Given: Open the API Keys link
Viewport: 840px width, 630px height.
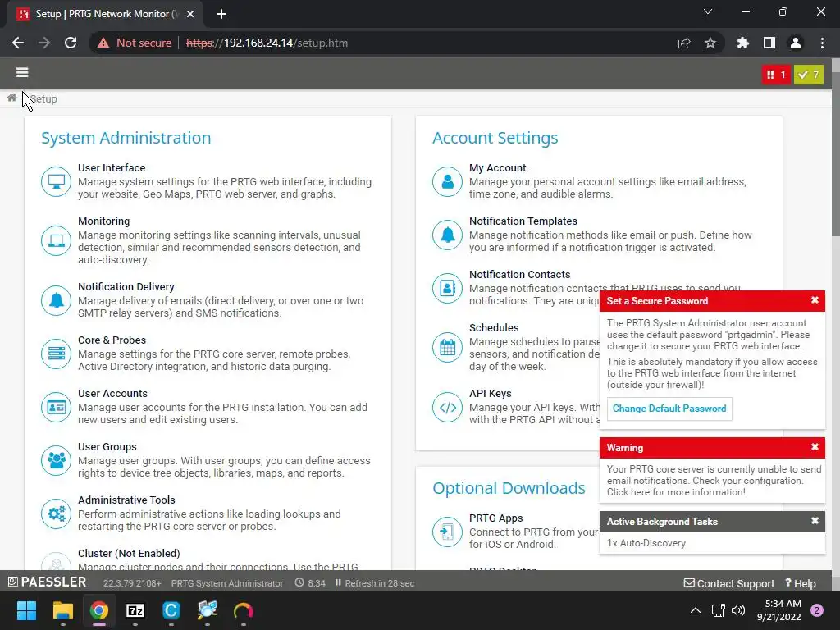Looking at the screenshot, I should tap(491, 393).
